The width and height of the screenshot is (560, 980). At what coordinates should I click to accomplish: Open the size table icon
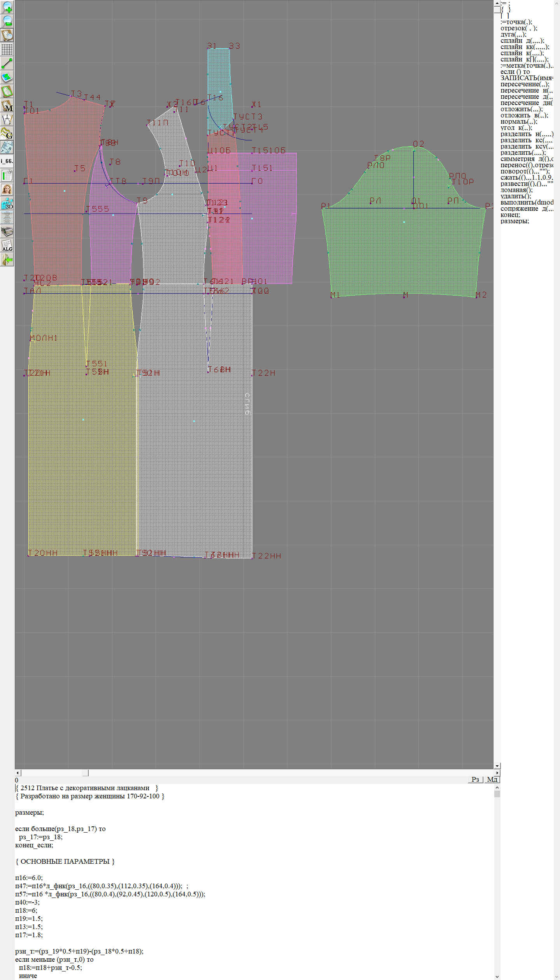7,175
